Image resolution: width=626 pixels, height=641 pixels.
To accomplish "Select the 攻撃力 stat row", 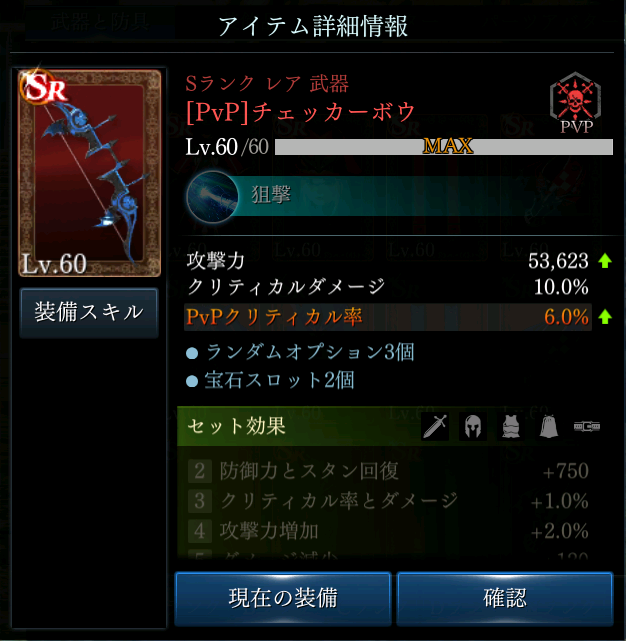I will coord(399,261).
